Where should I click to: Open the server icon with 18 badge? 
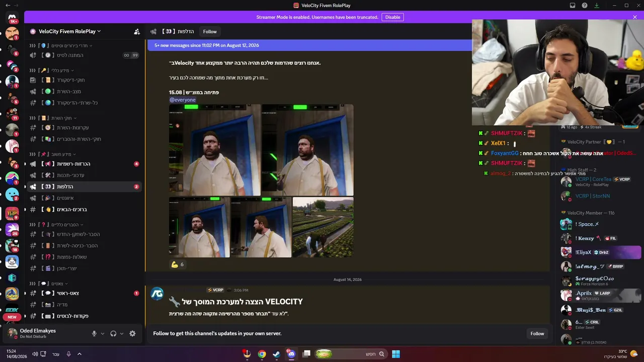[12, 245]
